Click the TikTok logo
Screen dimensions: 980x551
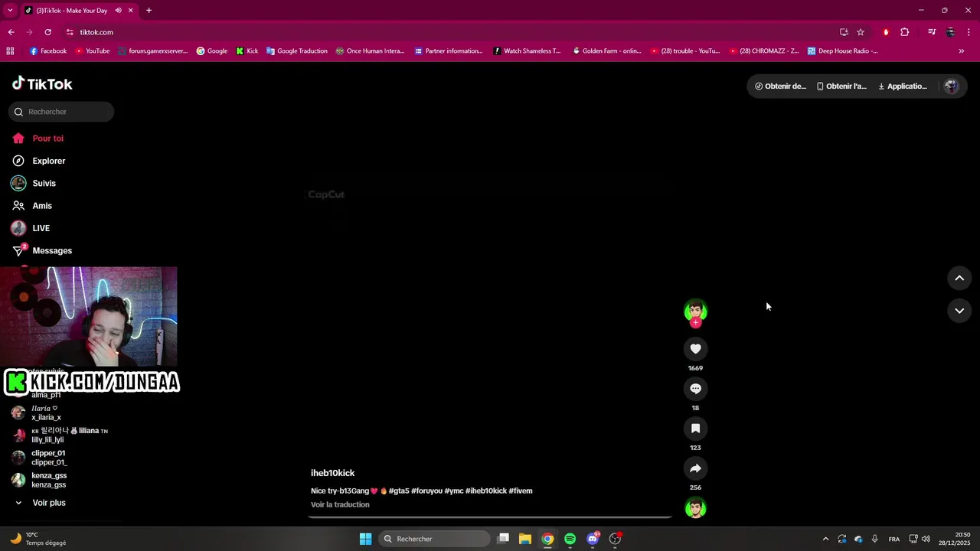42,84
